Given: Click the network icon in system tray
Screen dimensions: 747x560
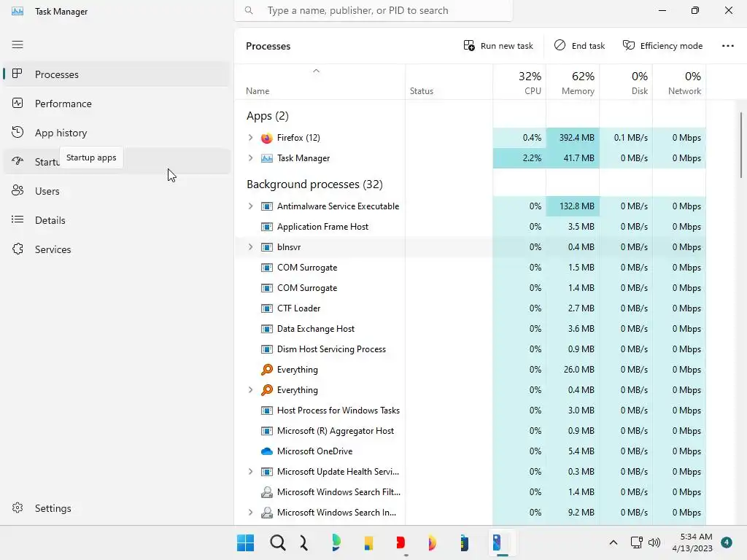Looking at the screenshot, I should click(x=636, y=542).
